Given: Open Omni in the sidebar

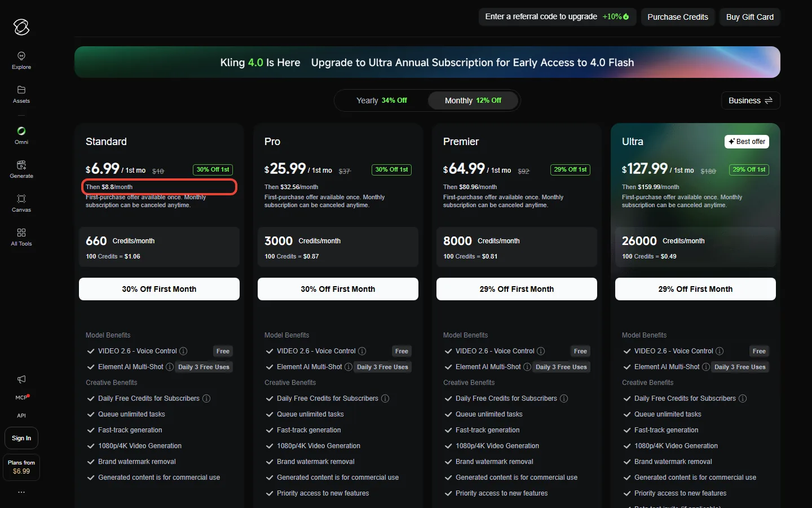Looking at the screenshot, I should 21,135.
